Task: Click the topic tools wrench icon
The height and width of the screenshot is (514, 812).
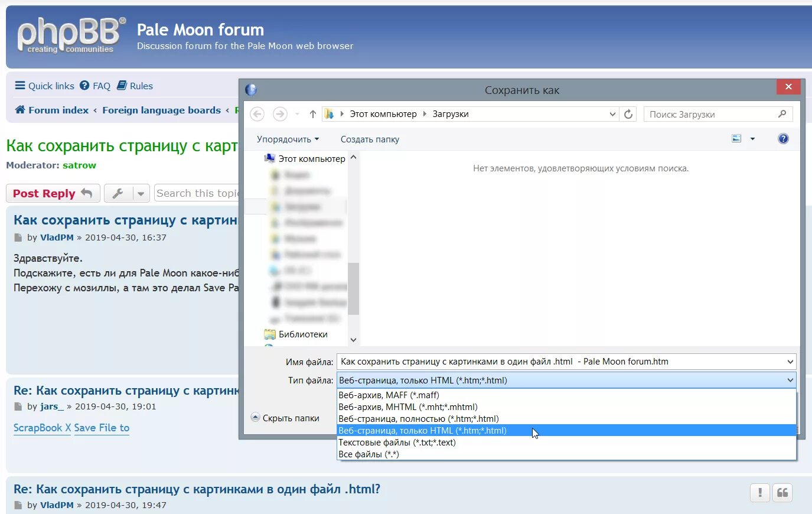Action: [118, 193]
